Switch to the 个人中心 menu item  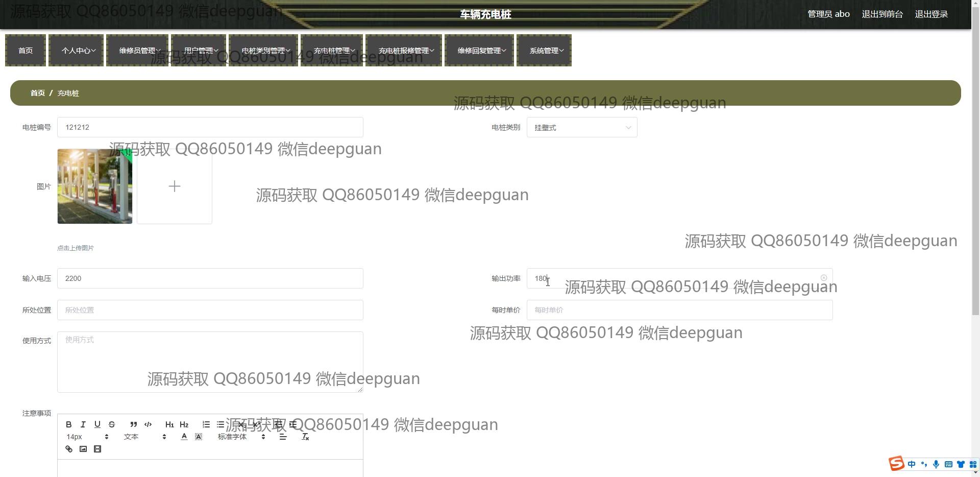point(76,50)
